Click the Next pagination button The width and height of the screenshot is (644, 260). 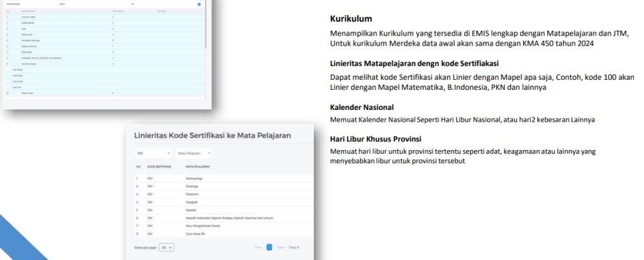pos(281,247)
